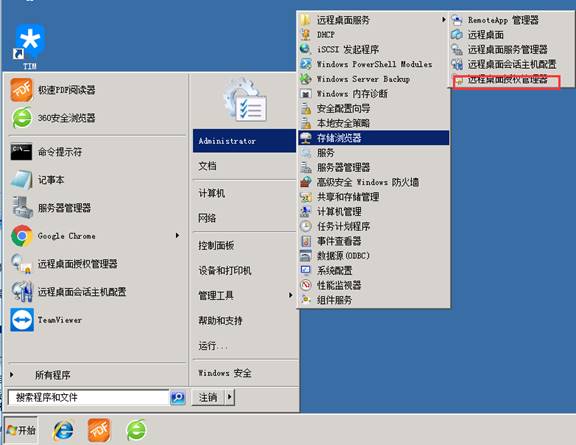Open 高级安全 Windows 防火墙
576x445 pixels.
tap(374, 182)
